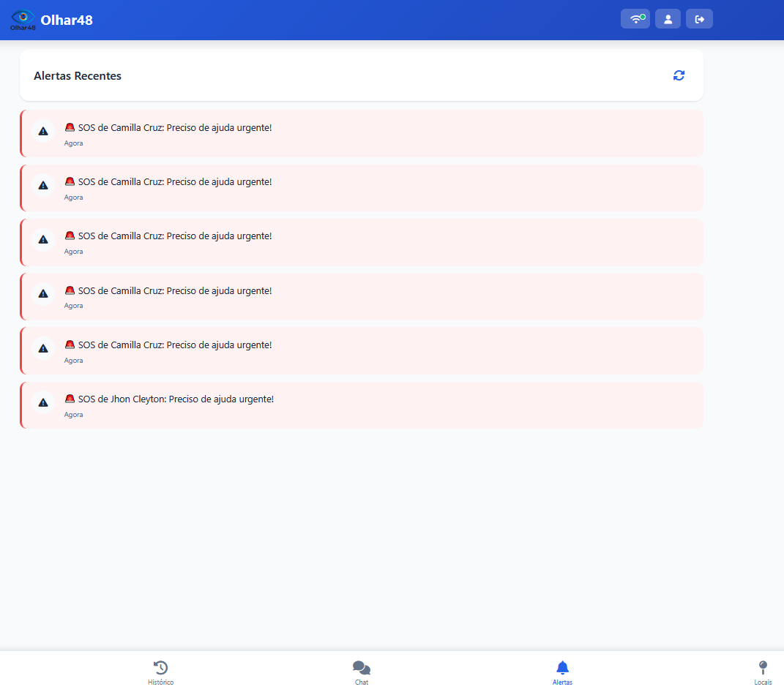The width and height of the screenshot is (784, 692).
Task: Select the Alertas bell tab
Action: tap(562, 672)
